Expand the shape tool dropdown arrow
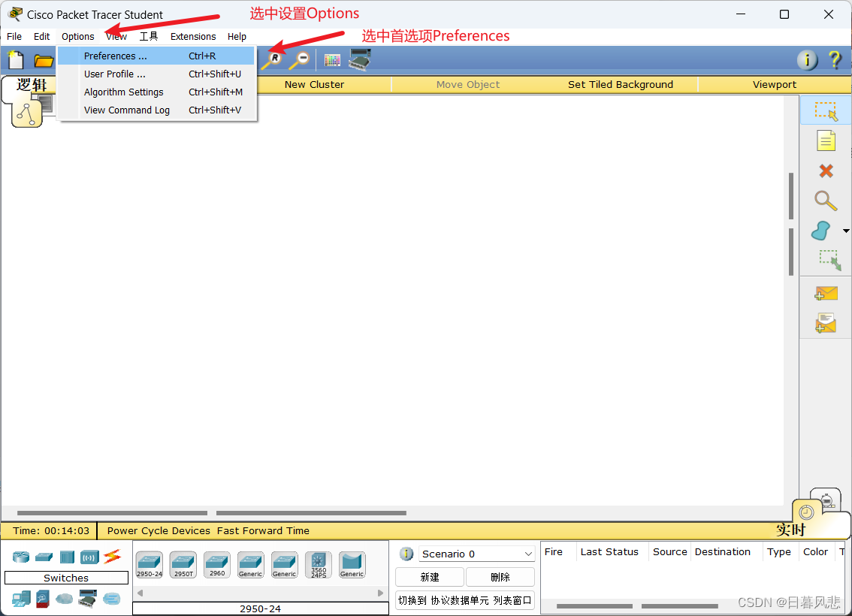 846,231
